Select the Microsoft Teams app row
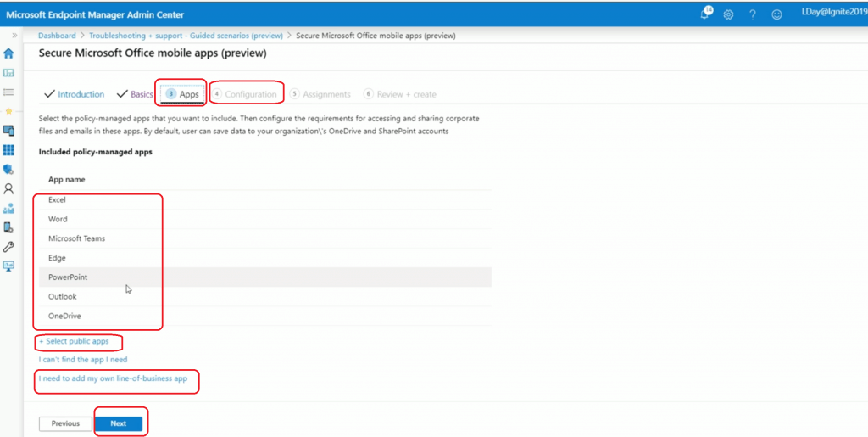This screenshot has height=437, width=868. [x=265, y=238]
